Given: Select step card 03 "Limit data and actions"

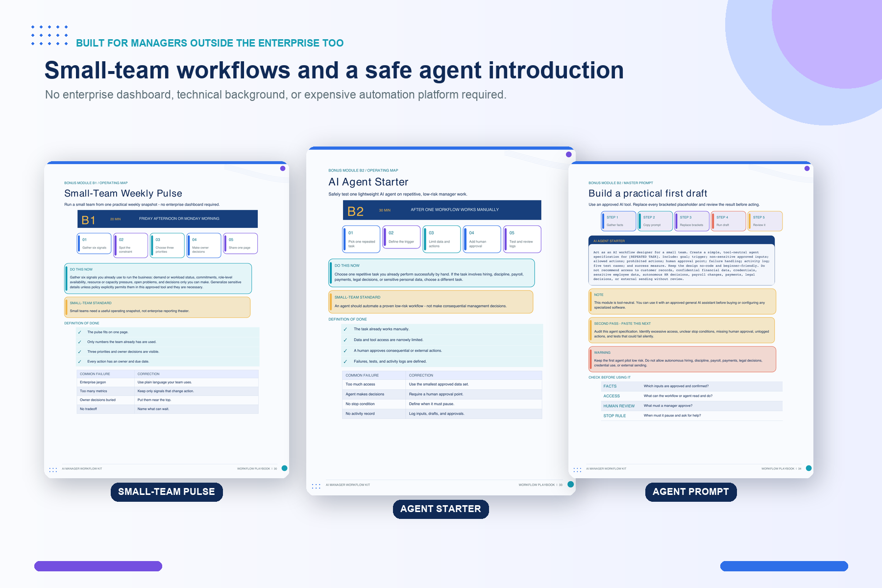Looking at the screenshot, I should tap(441, 239).
